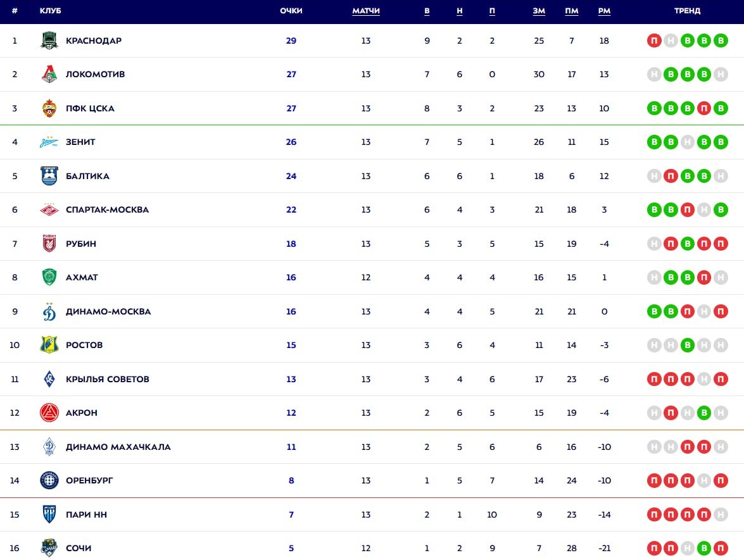744x560 pixels.
Task: Click the Krasnodar club logo
Action: pos(49,40)
